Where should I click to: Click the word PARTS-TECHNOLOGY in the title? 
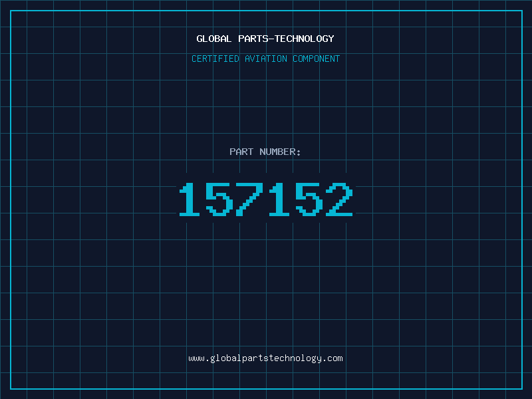(x=287, y=39)
